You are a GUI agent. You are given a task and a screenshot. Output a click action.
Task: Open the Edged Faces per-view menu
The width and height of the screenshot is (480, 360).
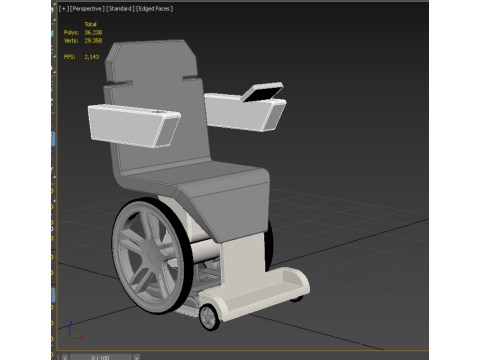tap(154, 9)
